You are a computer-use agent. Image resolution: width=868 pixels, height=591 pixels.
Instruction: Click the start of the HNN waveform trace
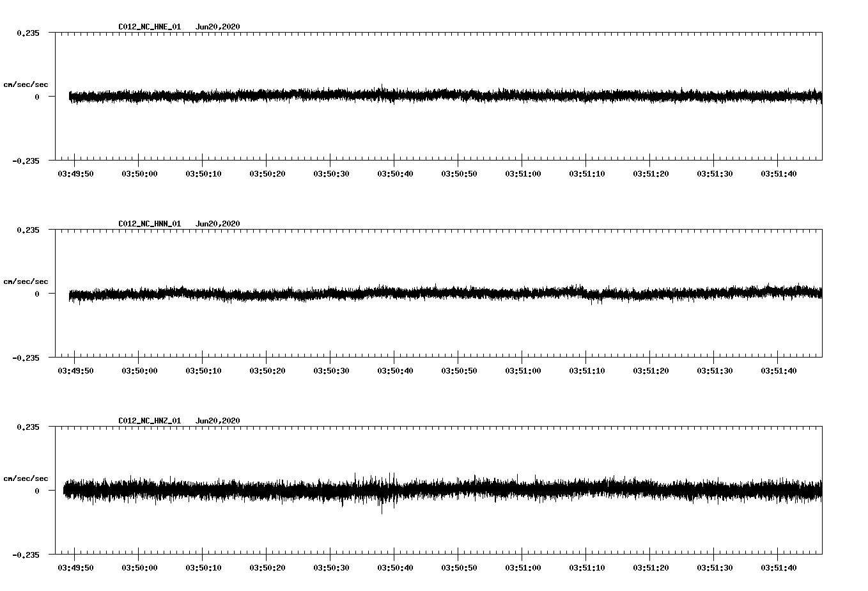[x=70, y=295]
